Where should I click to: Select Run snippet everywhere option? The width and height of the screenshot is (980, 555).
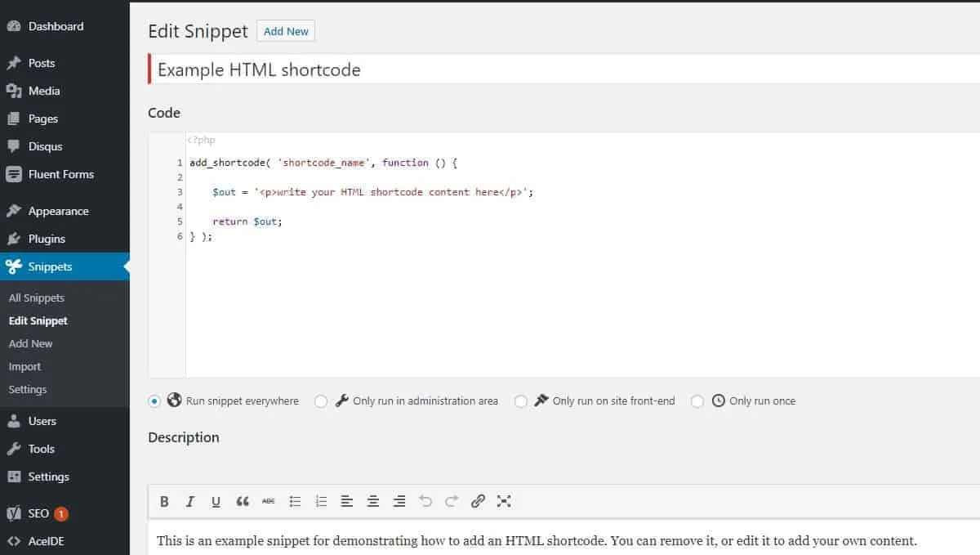tap(154, 401)
